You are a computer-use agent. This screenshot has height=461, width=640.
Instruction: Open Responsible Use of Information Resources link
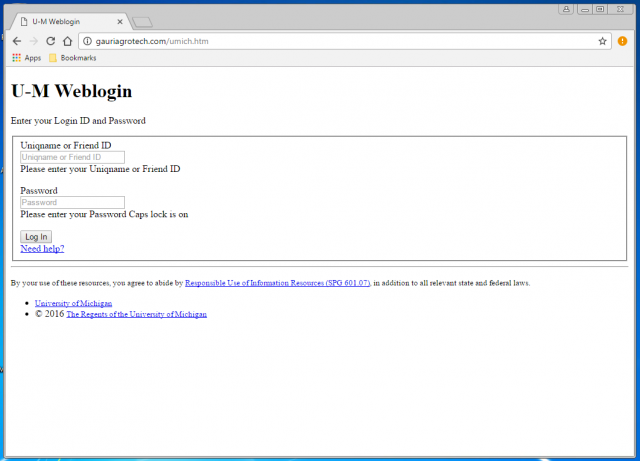(x=278, y=283)
